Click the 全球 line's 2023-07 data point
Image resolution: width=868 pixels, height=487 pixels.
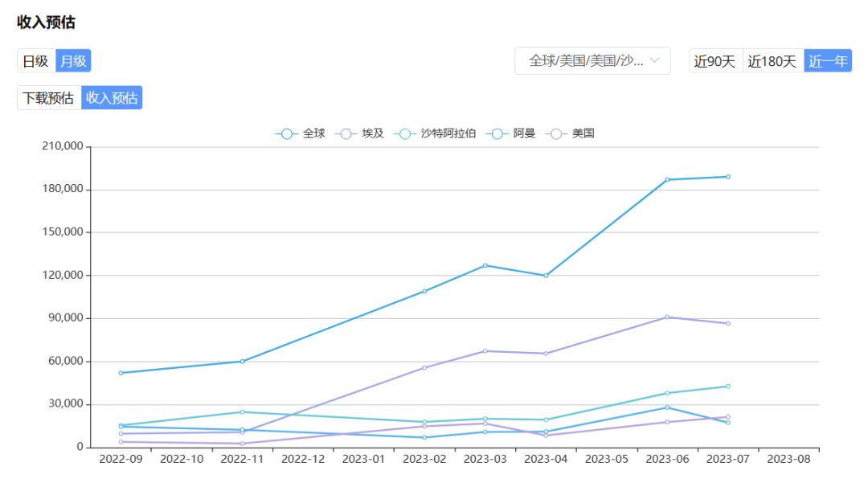click(x=728, y=177)
